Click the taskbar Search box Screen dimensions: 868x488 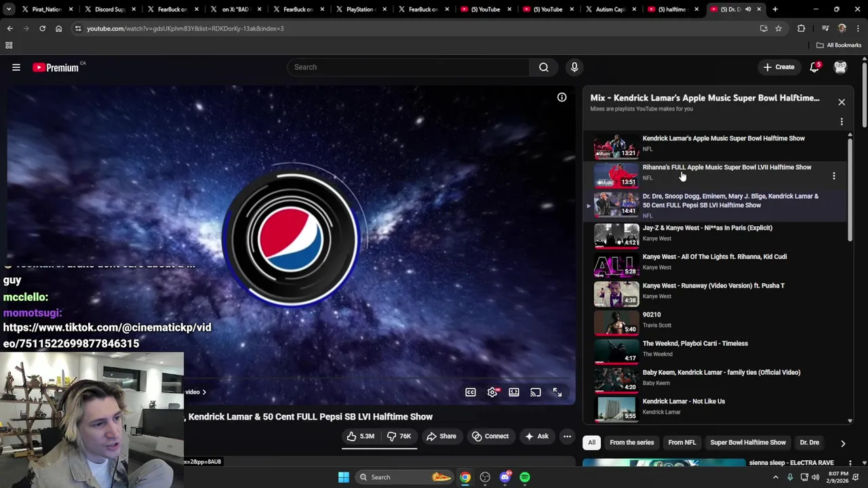405,477
